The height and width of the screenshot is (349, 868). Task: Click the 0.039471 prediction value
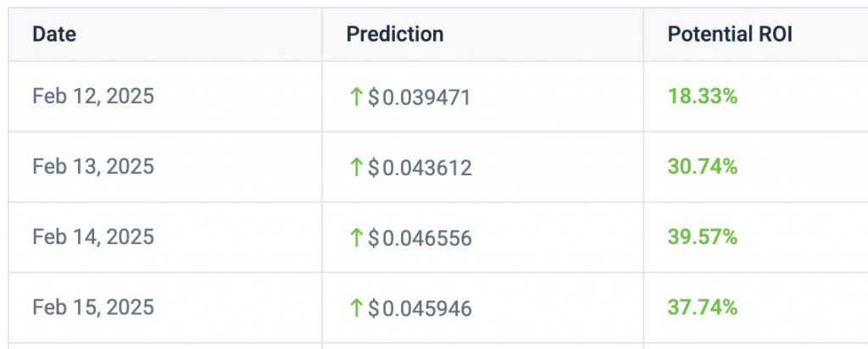point(426,97)
